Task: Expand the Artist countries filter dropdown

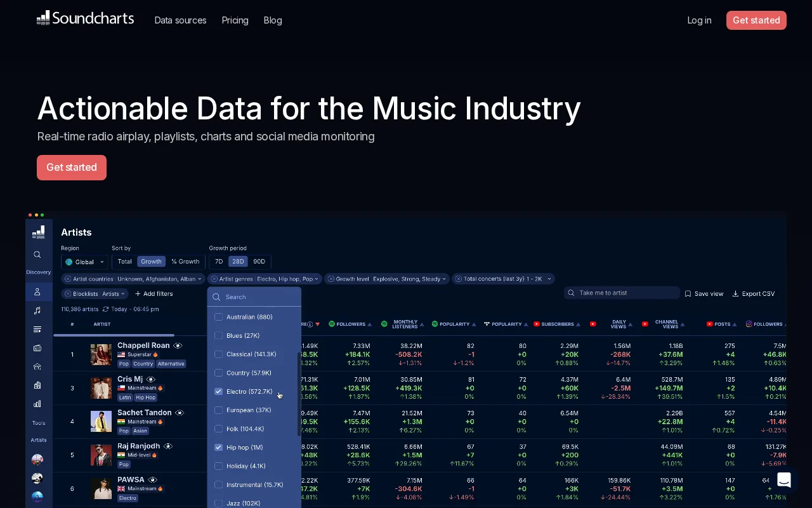Action: click(200, 279)
